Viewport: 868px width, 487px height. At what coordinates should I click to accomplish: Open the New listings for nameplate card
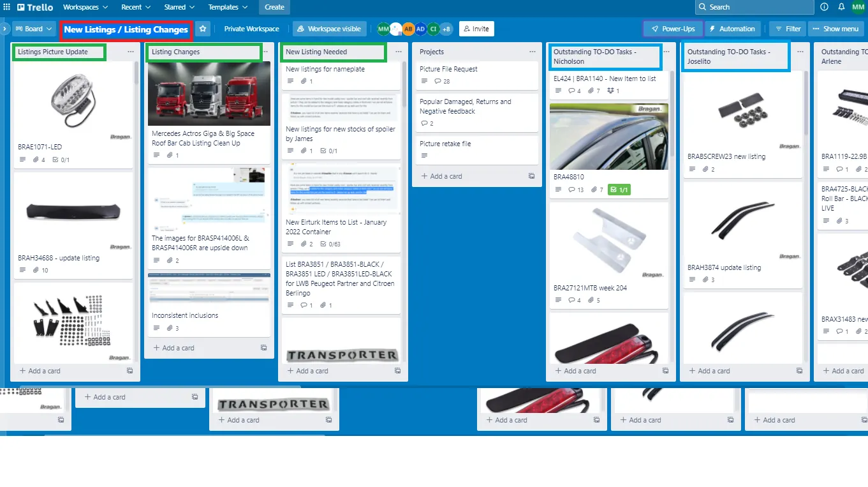pos(341,75)
